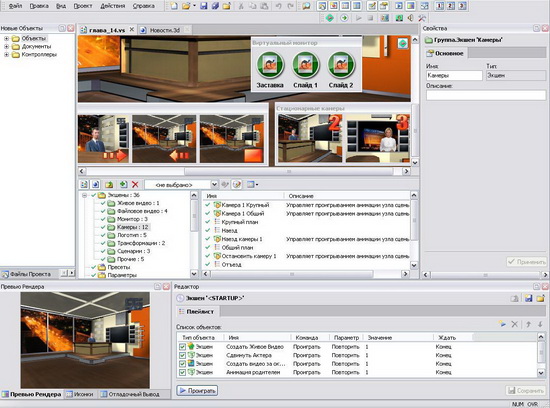The height and width of the screenshot is (408, 550).
Task: Click the Проиграть button
Action: pyautogui.click(x=197, y=390)
